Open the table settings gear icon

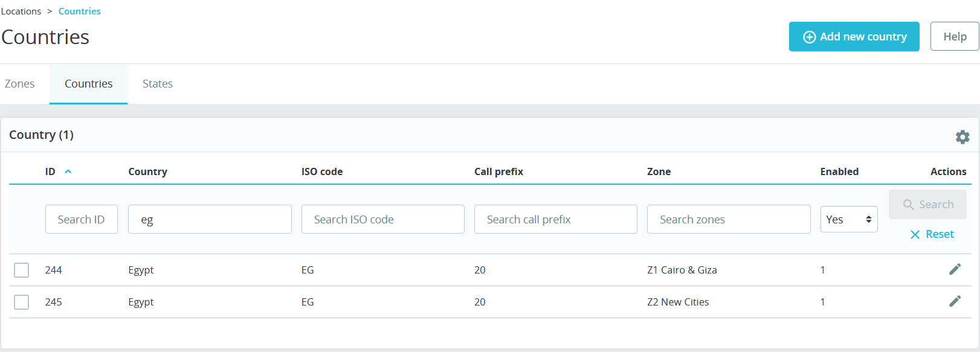coord(962,137)
